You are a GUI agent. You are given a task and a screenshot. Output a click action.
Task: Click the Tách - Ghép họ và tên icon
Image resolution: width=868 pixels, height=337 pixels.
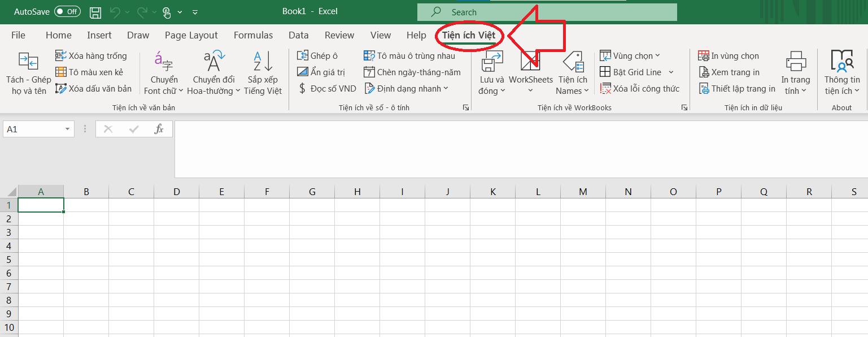28,61
